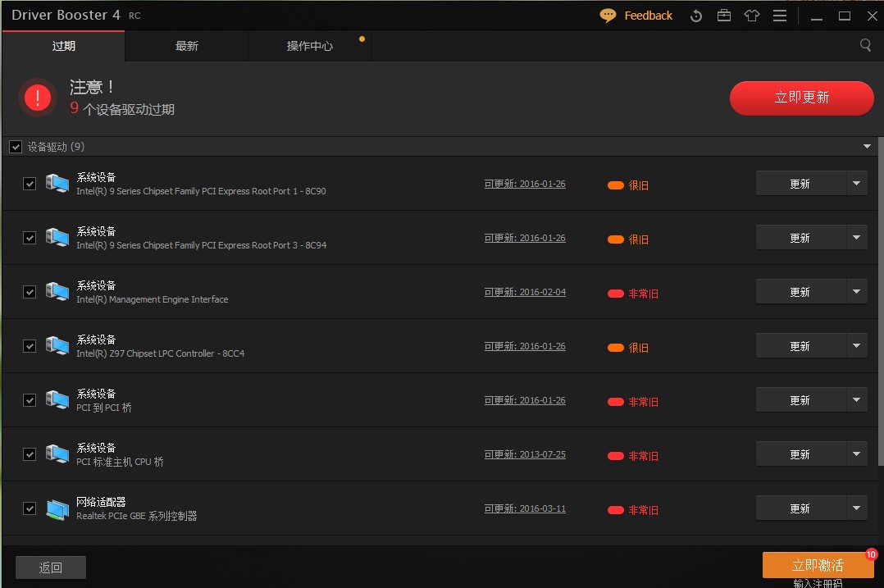Click the orange dot on 操作中心 tab
This screenshot has width=884, height=588.
pyautogui.click(x=362, y=39)
